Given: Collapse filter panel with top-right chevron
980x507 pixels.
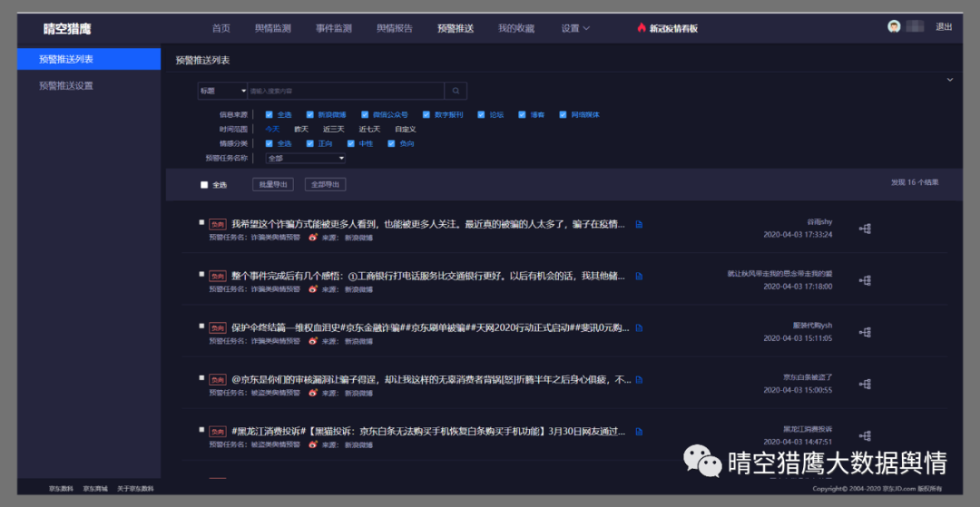Looking at the screenshot, I should pos(950,80).
